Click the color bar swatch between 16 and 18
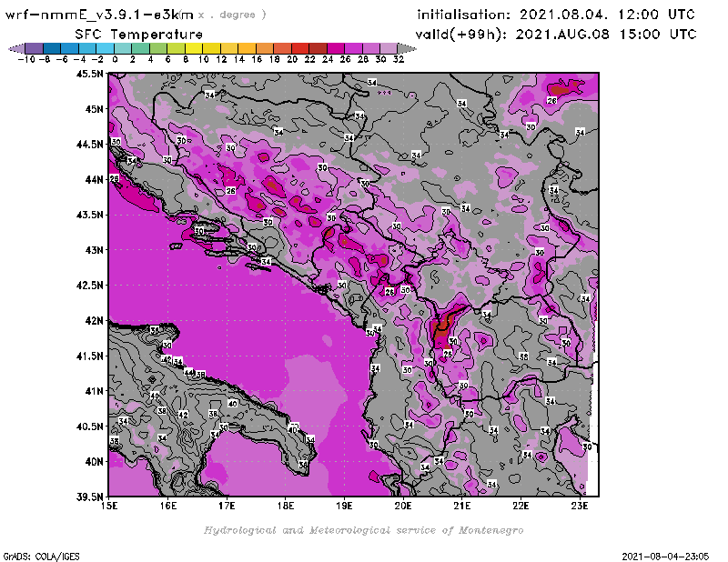 tap(264, 48)
